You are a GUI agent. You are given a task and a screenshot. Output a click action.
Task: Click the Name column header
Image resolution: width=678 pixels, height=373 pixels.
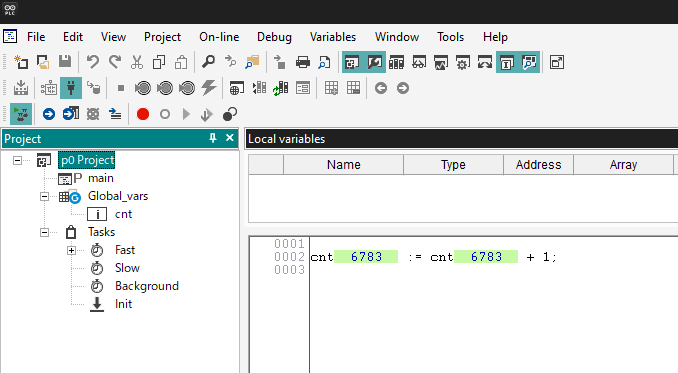(x=343, y=165)
